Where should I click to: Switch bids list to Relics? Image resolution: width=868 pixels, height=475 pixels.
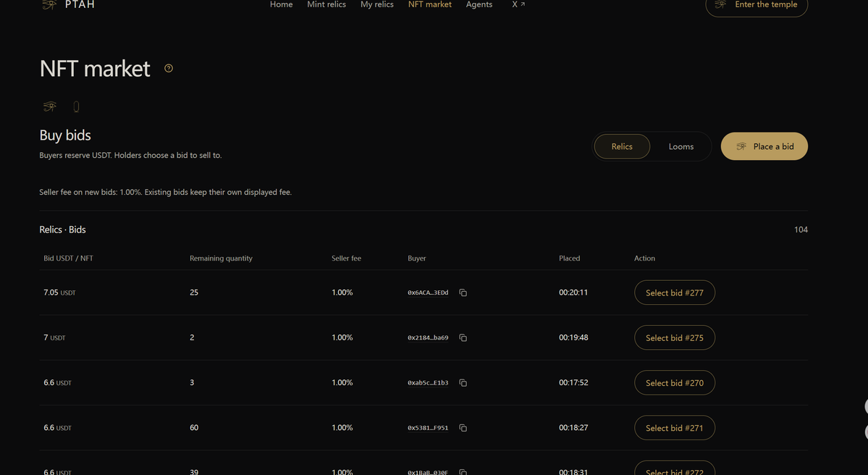pyautogui.click(x=622, y=147)
